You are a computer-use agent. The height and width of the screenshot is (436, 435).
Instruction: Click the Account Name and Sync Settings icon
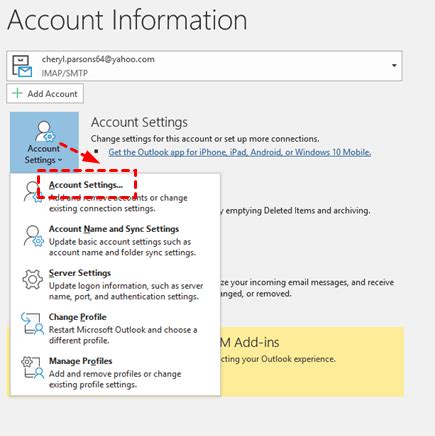tap(33, 236)
